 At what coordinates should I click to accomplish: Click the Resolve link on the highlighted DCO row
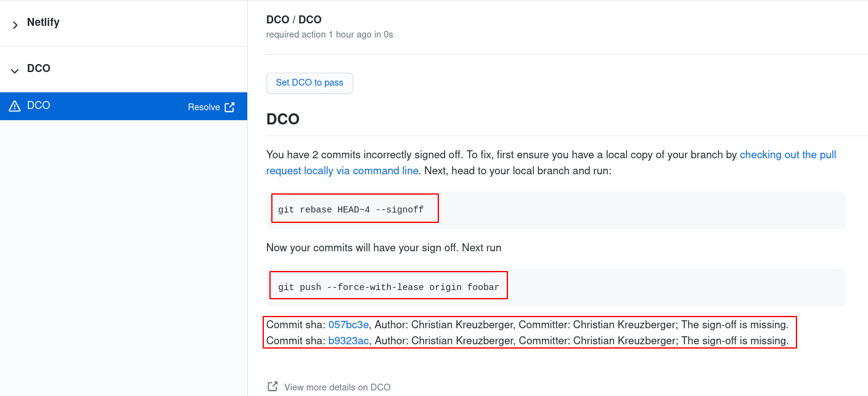pyautogui.click(x=203, y=107)
